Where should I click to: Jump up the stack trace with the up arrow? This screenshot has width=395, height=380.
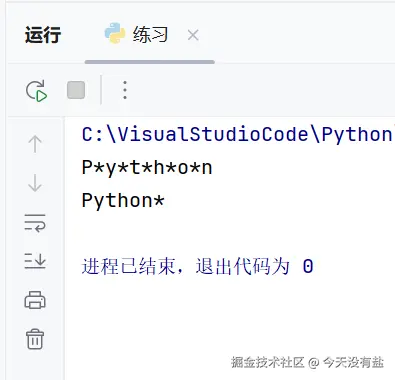(x=35, y=144)
